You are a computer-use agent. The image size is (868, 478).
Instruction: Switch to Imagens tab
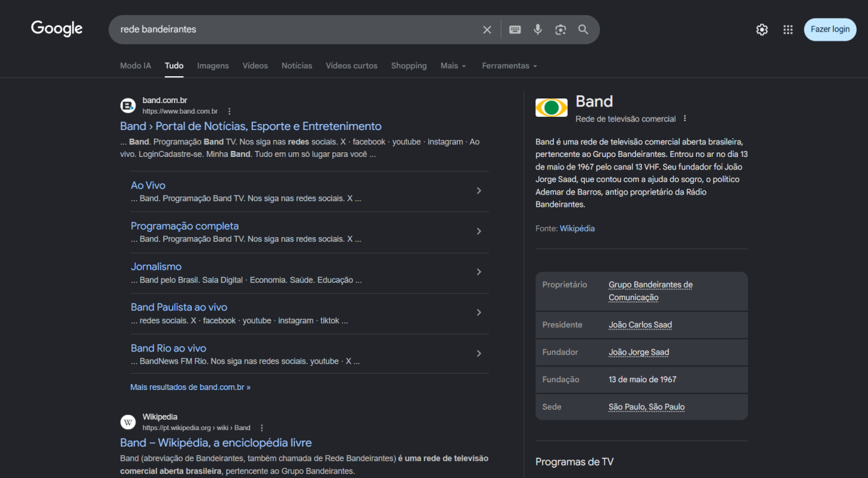(213, 66)
